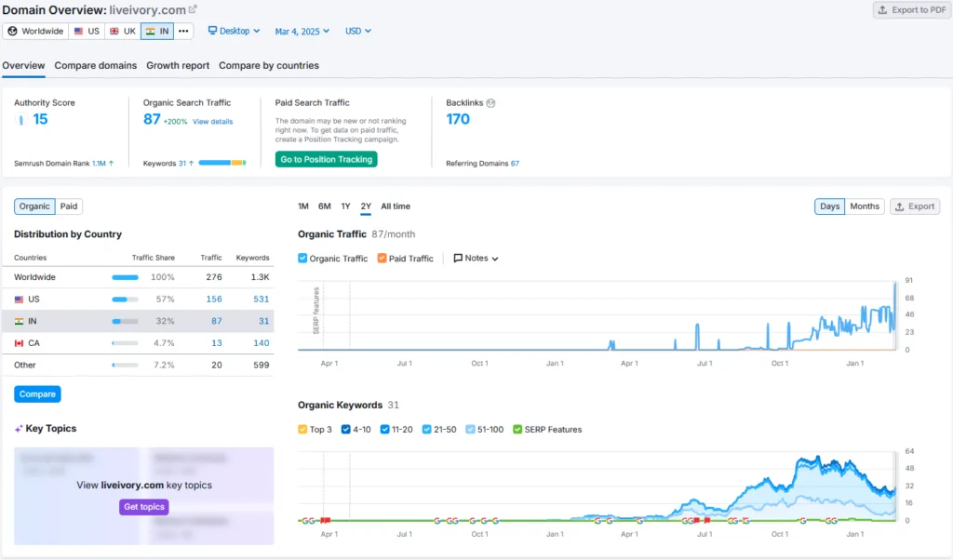
Task: Click the US flag icon in filter bar
Action: click(x=78, y=31)
